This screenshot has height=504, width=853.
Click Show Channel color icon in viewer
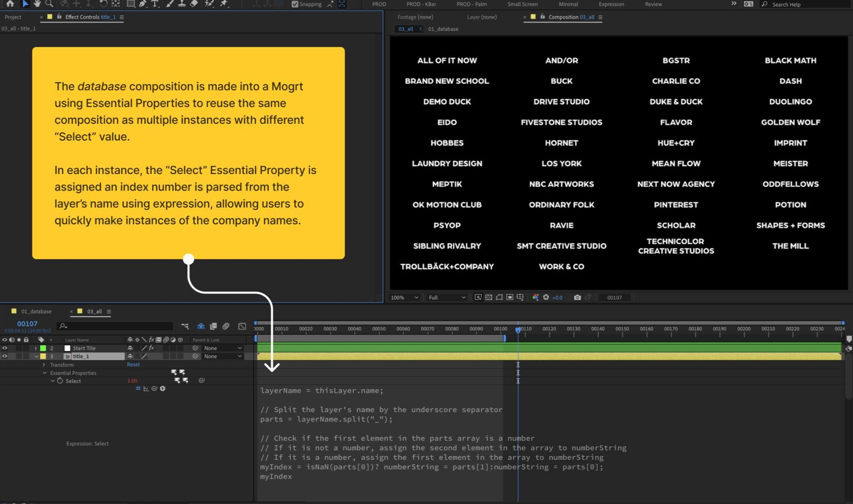pyautogui.click(x=536, y=297)
